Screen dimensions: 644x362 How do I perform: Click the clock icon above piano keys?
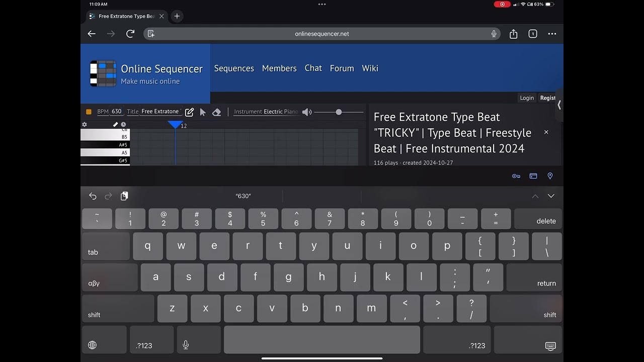(x=123, y=124)
